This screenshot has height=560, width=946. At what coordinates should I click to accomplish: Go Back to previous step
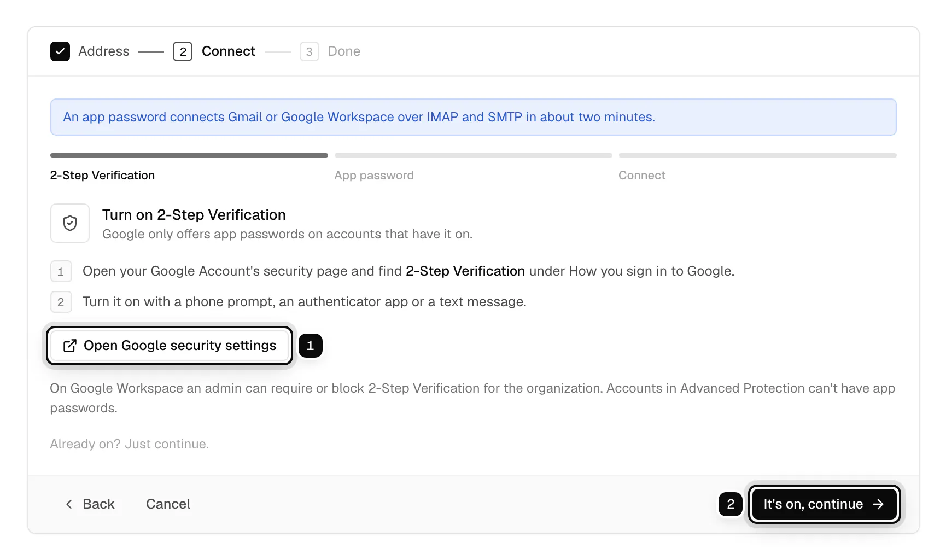pos(90,504)
